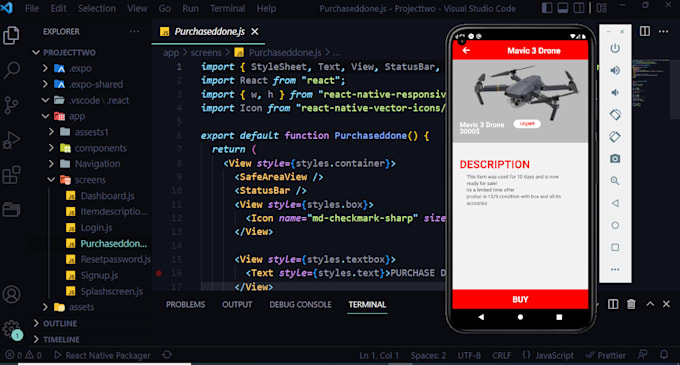Click the emulator volume up icon

pos(615,70)
